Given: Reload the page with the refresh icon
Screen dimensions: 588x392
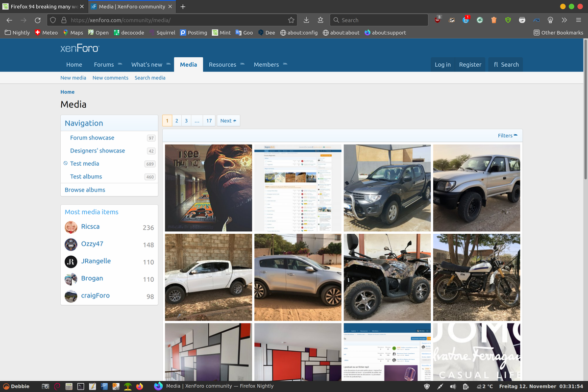Looking at the screenshot, I should tap(38, 20).
